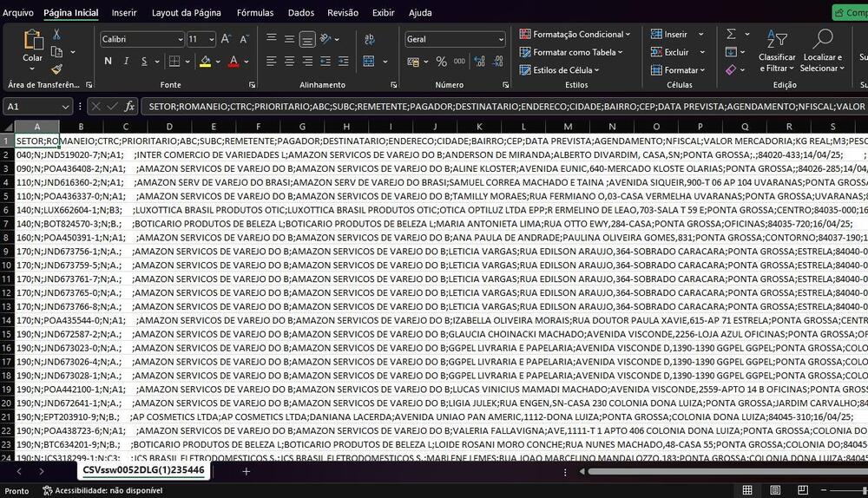Add a new sheet with plus
The height and width of the screenshot is (498, 868).
(247, 471)
